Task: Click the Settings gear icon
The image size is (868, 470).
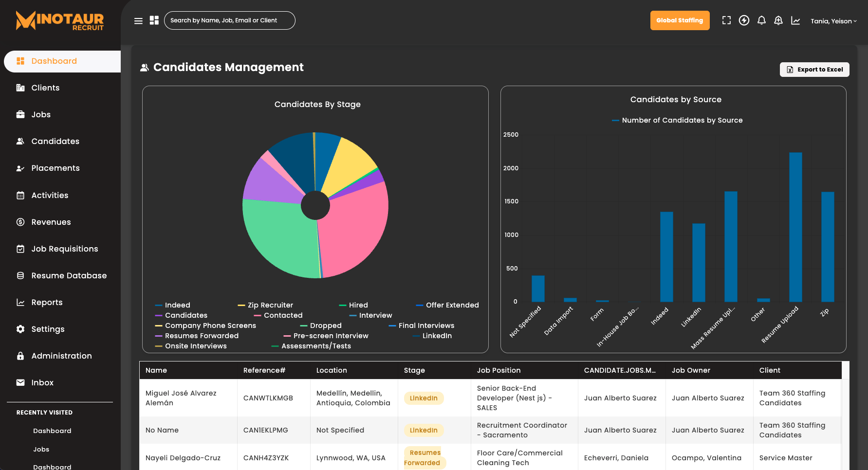Action: point(20,329)
